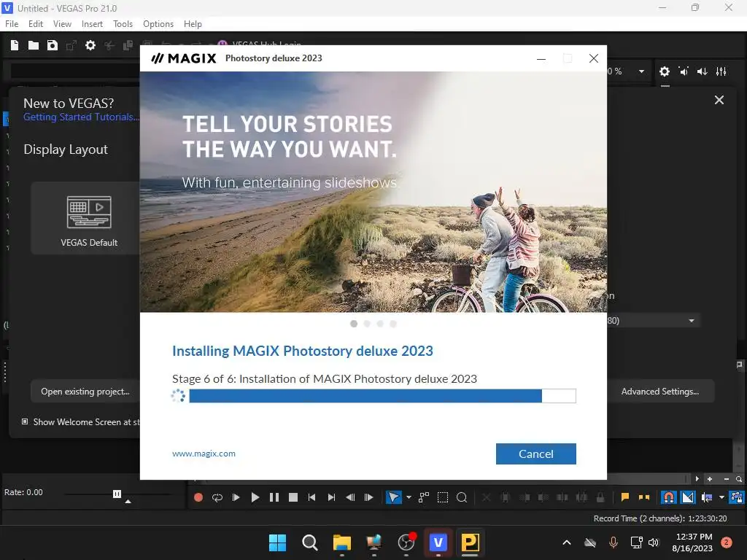Open Getting Started Tutorials link
The height and width of the screenshot is (560, 747).
click(x=82, y=117)
